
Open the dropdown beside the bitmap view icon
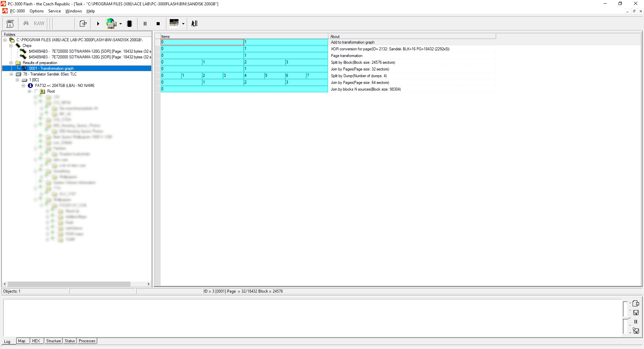coord(183,24)
